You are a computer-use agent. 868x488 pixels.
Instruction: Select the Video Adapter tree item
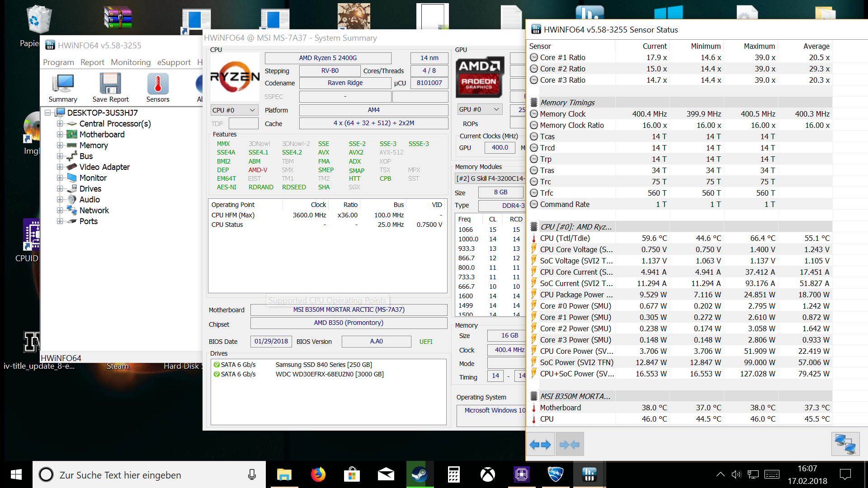coord(104,167)
